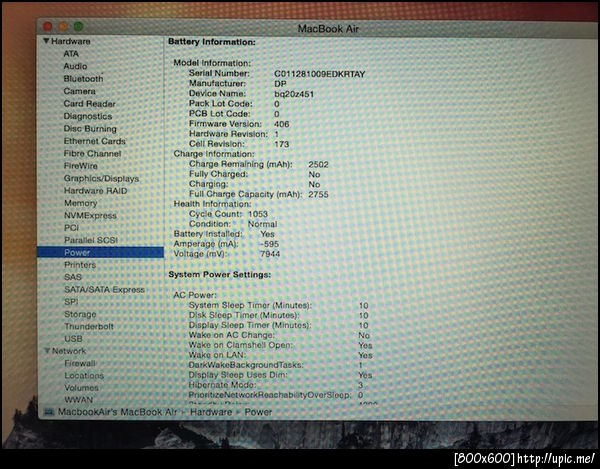Click the amperage value -595
The height and width of the screenshot is (469, 600).
pos(269,244)
